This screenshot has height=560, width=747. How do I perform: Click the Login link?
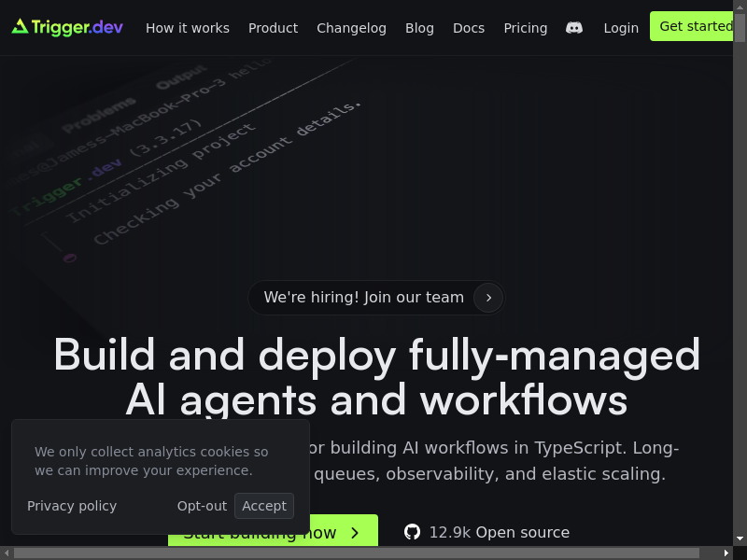coord(621,28)
